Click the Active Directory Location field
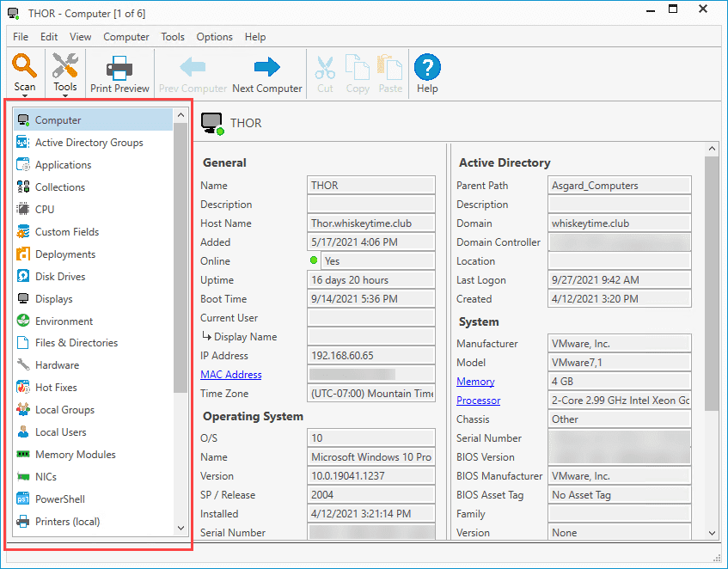The height and width of the screenshot is (569, 728). tap(620, 260)
